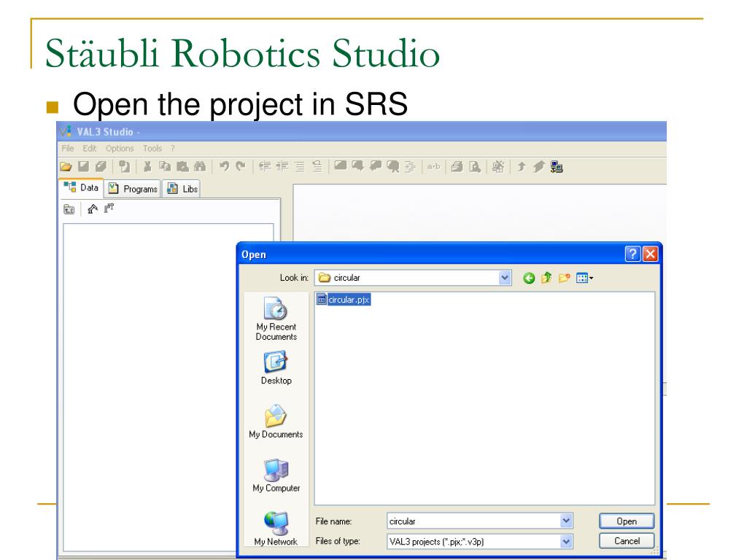Screen dimensions: 747x560
Task: Click the Cancel button in the dialog
Action: pyautogui.click(x=627, y=541)
